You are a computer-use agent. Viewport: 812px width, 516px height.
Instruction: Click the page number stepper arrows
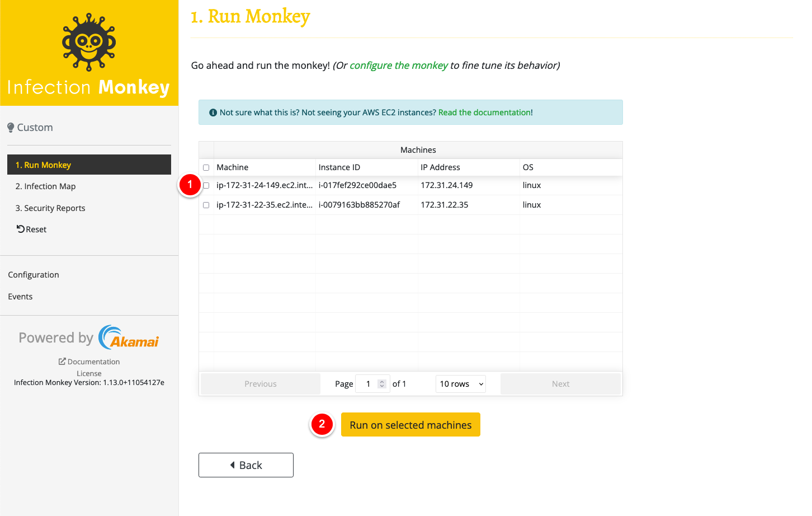(x=382, y=384)
